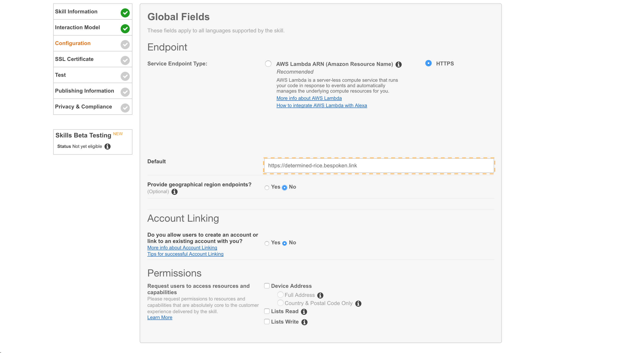Check the Lists Read permission

click(x=267, y=311)
